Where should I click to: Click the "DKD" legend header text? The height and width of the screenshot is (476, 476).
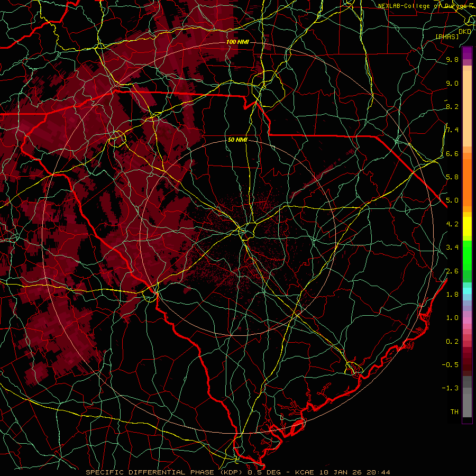pyautogui.click(x=464, y=32)
